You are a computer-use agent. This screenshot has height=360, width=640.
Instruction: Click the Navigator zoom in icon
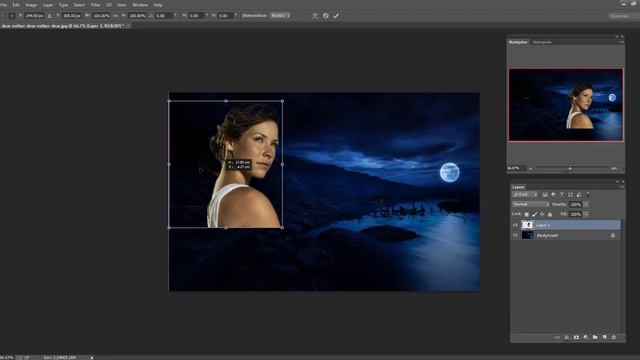[x=614, y=168]
